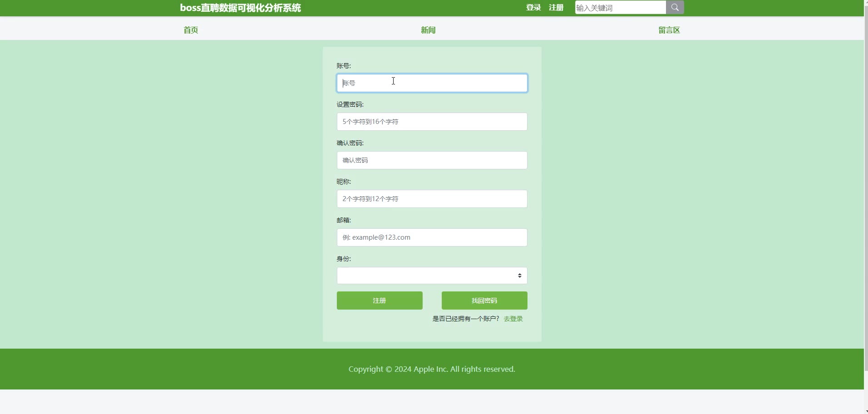Screen dimensions: 868x414
Task: Click the 是否已经拥有一个账户? text
Action: (466, 319)
